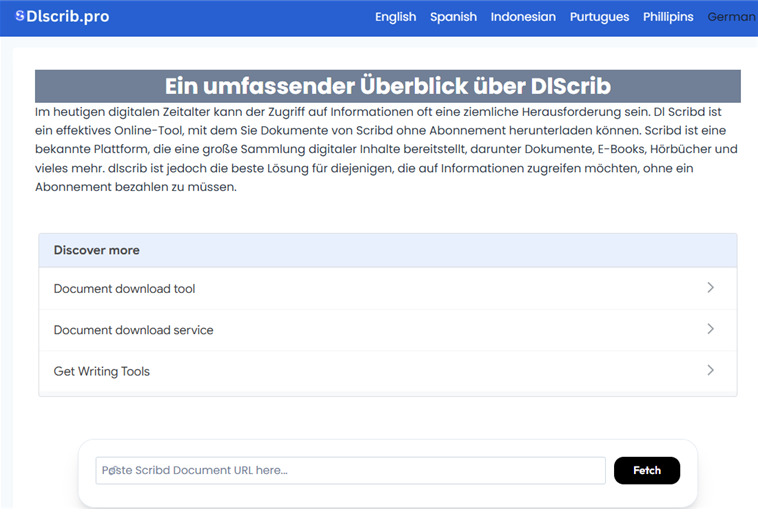Select the Phillipins language link
Viewport: 758px width, 513px height.
point(668,17)
